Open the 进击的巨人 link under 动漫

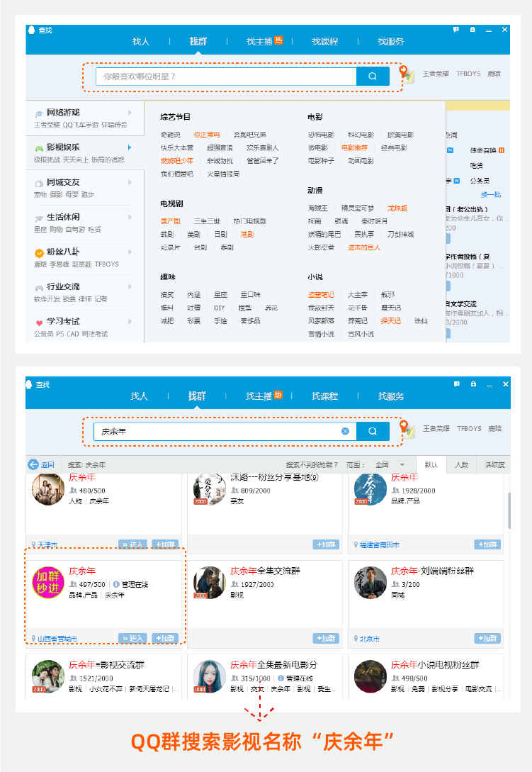[364, 247]
